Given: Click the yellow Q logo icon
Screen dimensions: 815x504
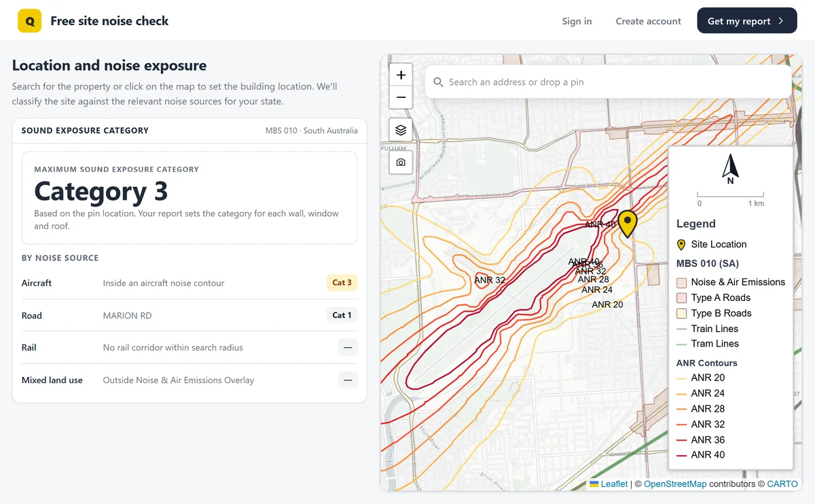Looking at the screenshot, I should point(30,21).
